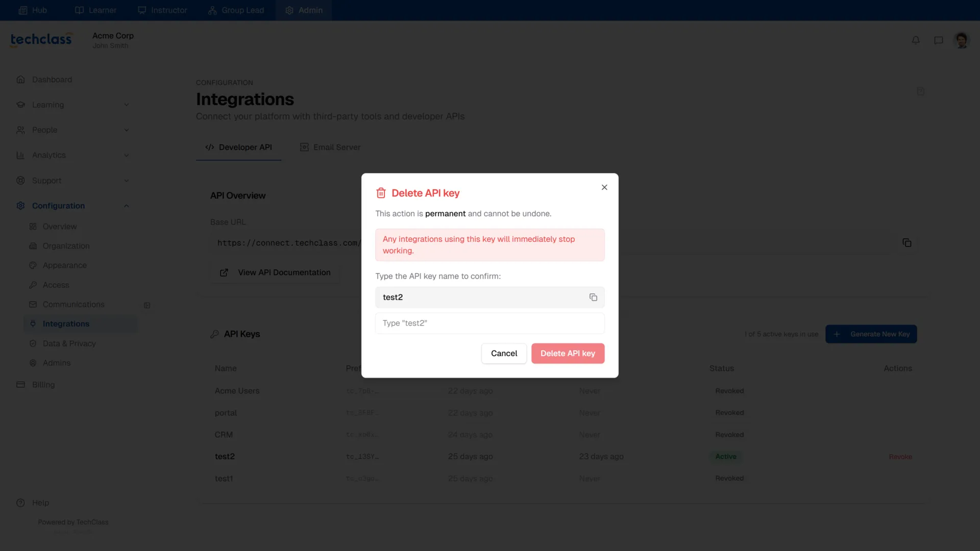Open the user avatar menu
The image size is (980, 551).
coord(962,40)
